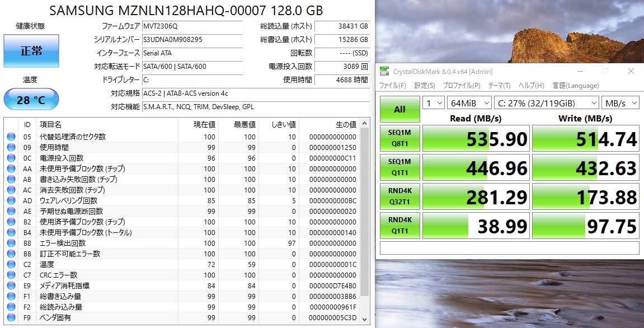Click status circle for ID 0C row
This screenshot has width=644, height=328.
11,158
